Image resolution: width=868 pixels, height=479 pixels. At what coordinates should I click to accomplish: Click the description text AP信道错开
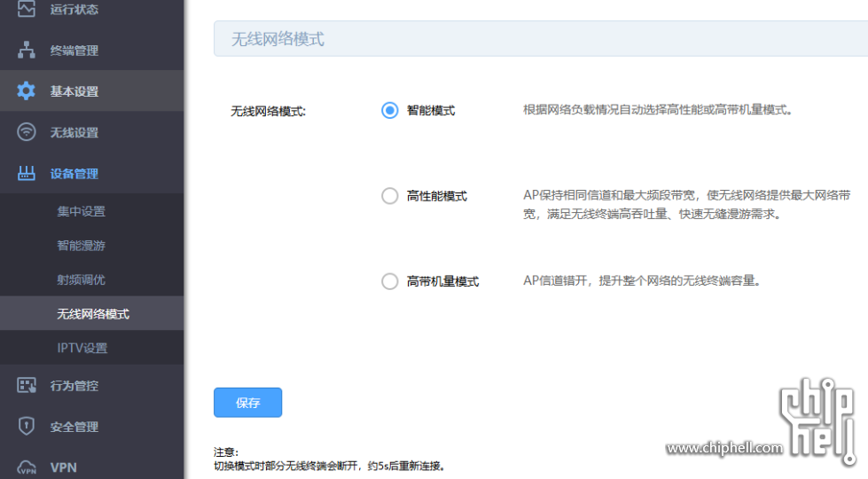642,280
